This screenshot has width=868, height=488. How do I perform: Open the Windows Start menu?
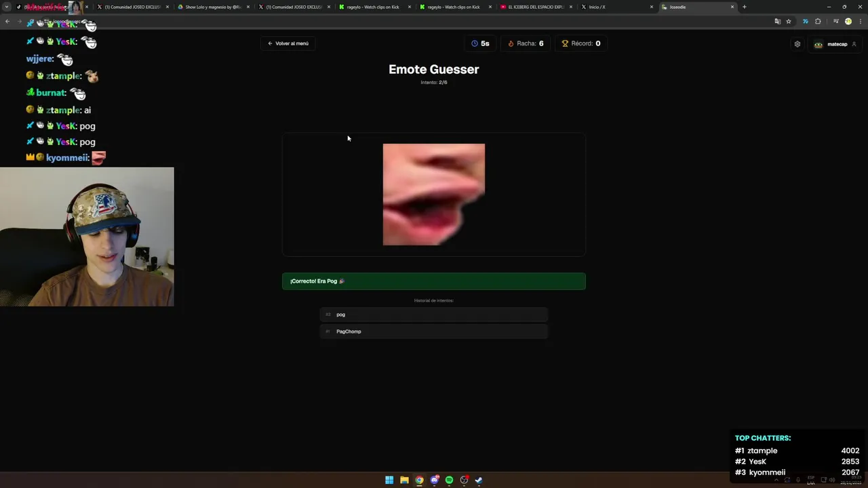click(389, 480)
